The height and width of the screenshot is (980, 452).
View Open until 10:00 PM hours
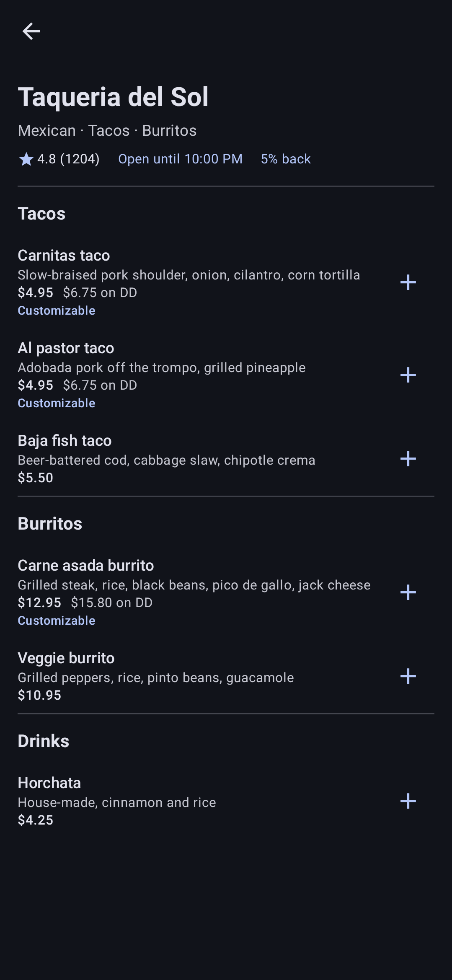180,159
